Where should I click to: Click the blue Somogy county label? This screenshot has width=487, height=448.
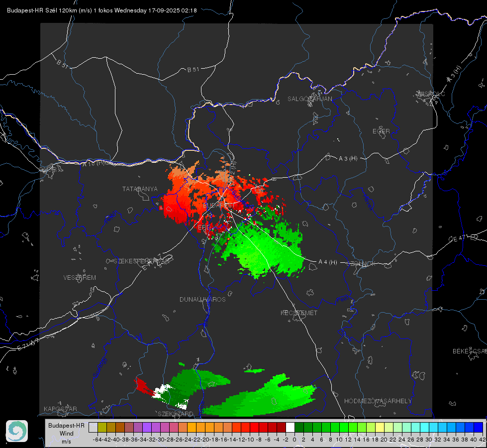click(x=99, y=368)
